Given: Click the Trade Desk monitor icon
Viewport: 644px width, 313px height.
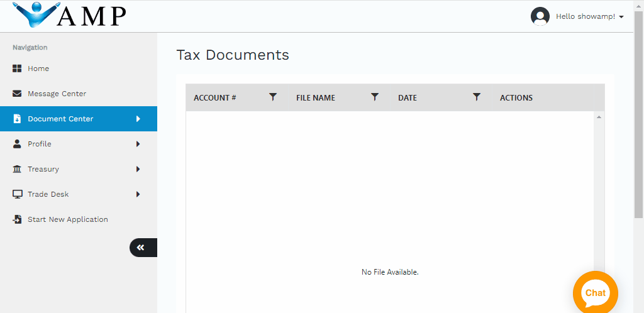Looking at the screenshot, I should (x=17, y=194).
